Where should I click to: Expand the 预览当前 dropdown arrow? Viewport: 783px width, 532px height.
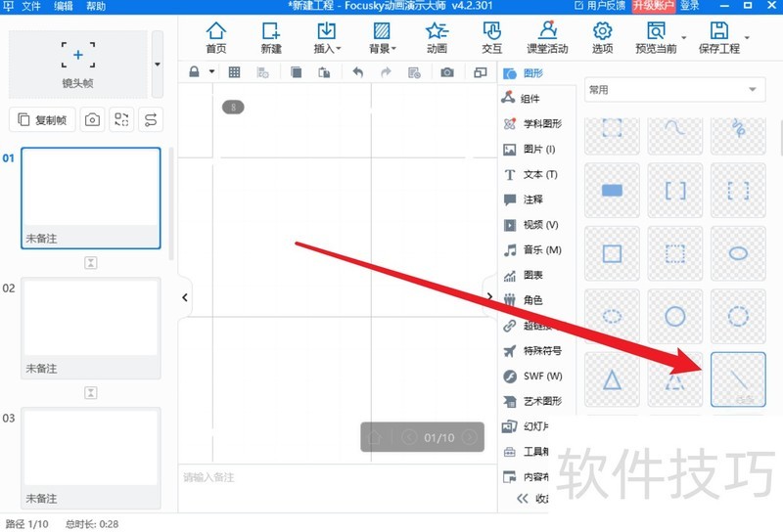pyautogui.click(x=683, y=37)
